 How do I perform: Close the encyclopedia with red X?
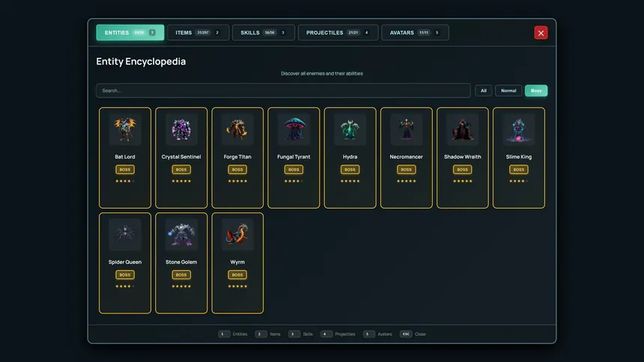(x=541, y=33)
